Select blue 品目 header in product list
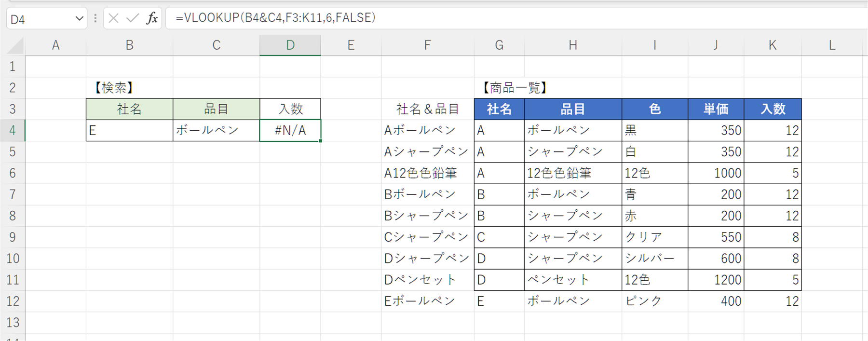868x341 pixels. pyautogui.click(x=573, y=109)
